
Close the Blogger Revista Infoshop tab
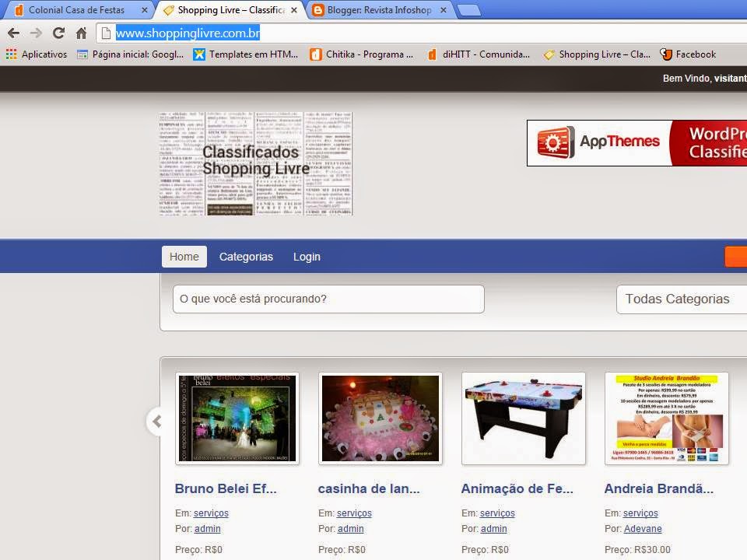(x=443, y=10)
